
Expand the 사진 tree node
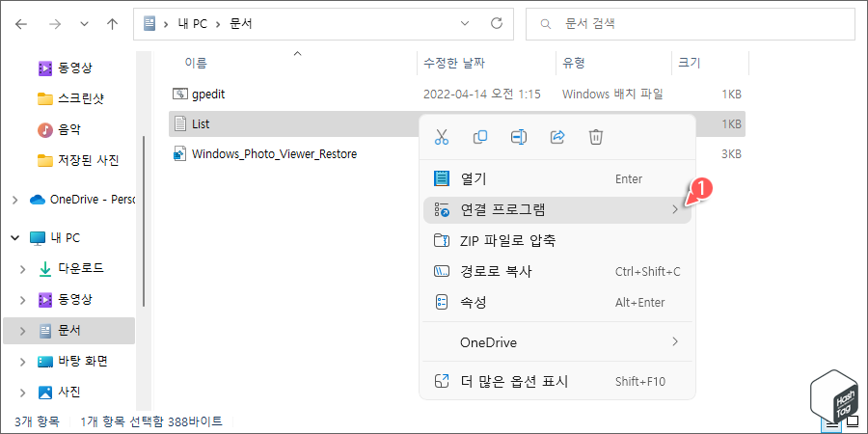tap(23, 393)
